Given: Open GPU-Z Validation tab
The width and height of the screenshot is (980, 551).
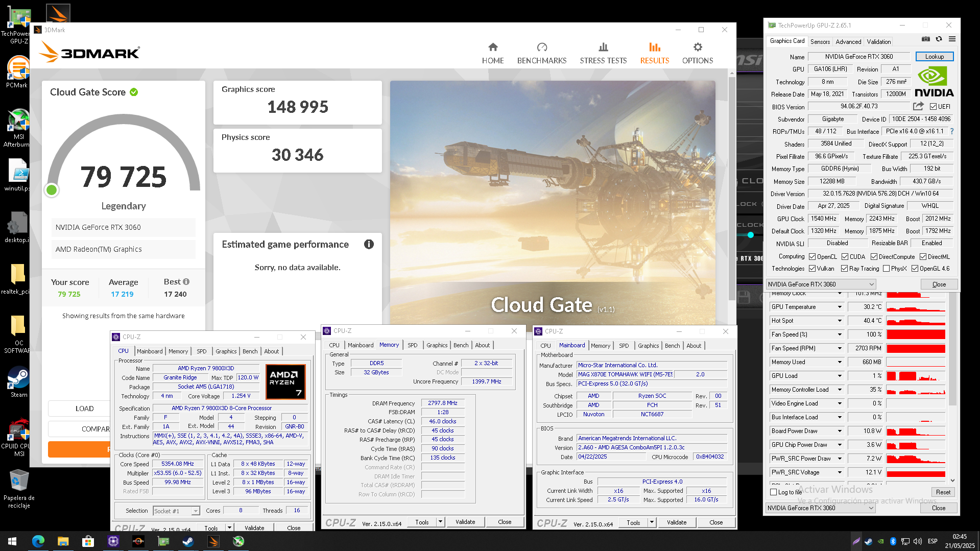Looking at the screenshot, I should 879,42.
